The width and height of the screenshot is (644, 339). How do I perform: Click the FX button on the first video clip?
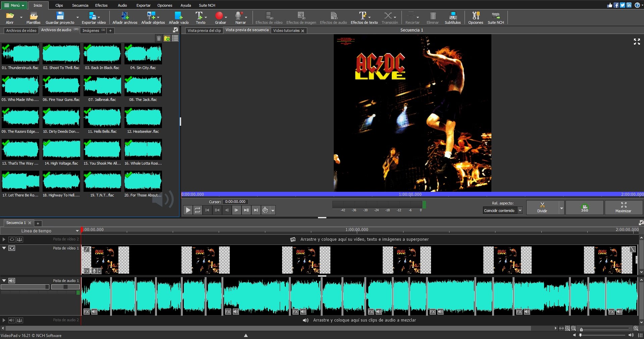coord(87,271)
